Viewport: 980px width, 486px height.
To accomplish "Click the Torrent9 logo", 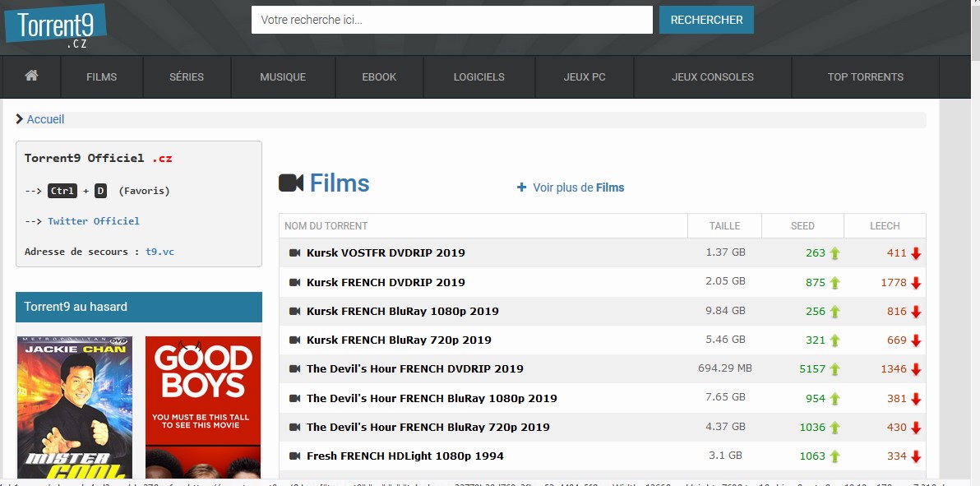I will point(55,25).
